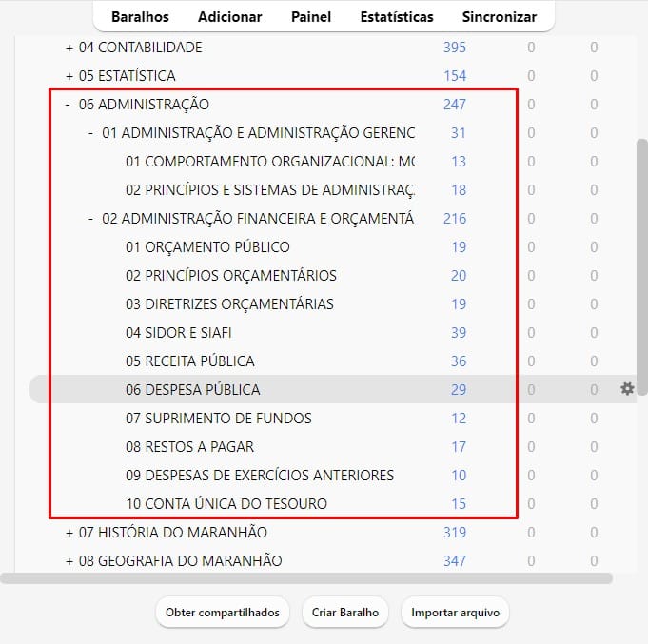Click the Criar Baralho button
The width and height of the screenshot is (648, 644).
pos(345,613)
